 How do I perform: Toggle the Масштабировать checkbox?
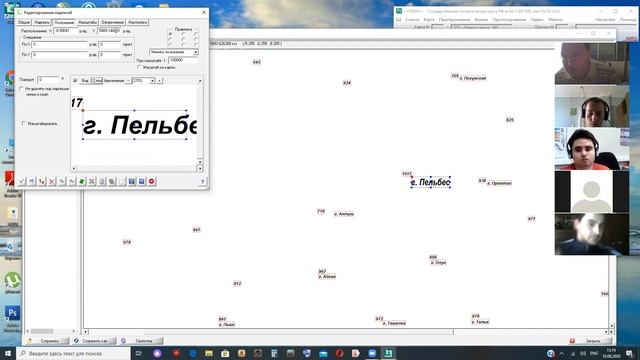pos(24,123)
